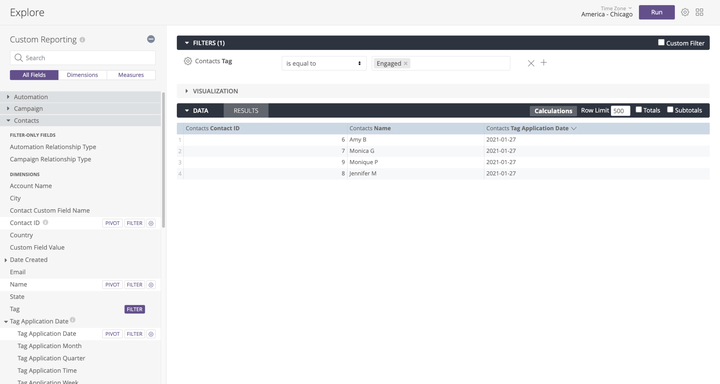The width and height of the screenshot is (720, 384).
Task: Click the Contacts Name column header
Action: coord(416,129)
